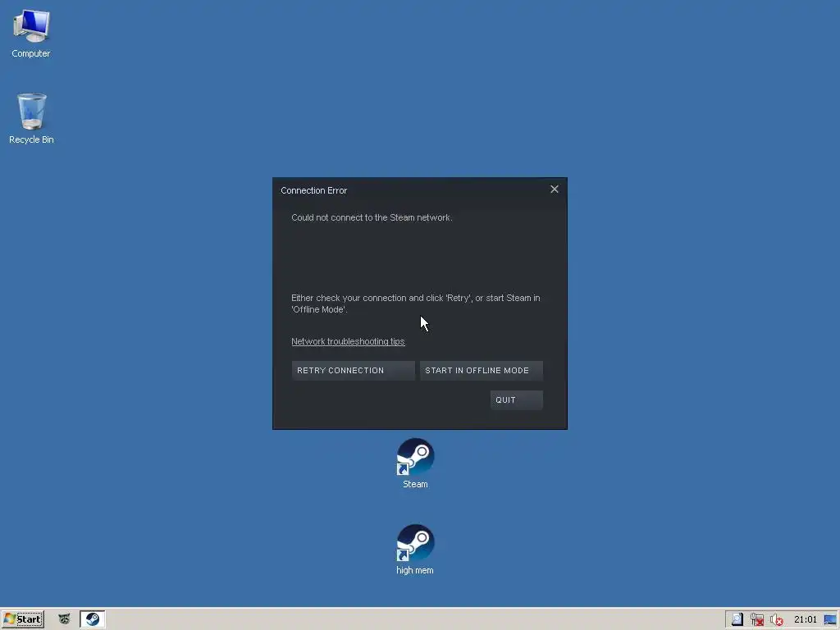Start Steam in Offline Mode
The height and width of the screenshot is (630, 840).
[x=481, y=370]
